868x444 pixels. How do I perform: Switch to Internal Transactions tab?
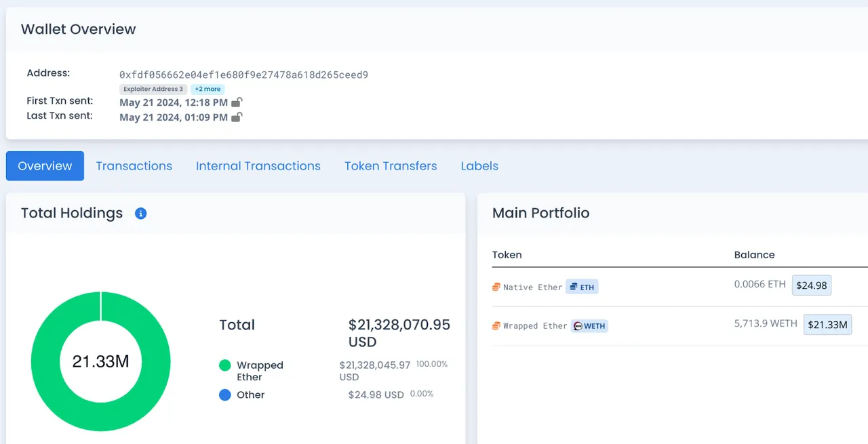(x=258, y=166)
